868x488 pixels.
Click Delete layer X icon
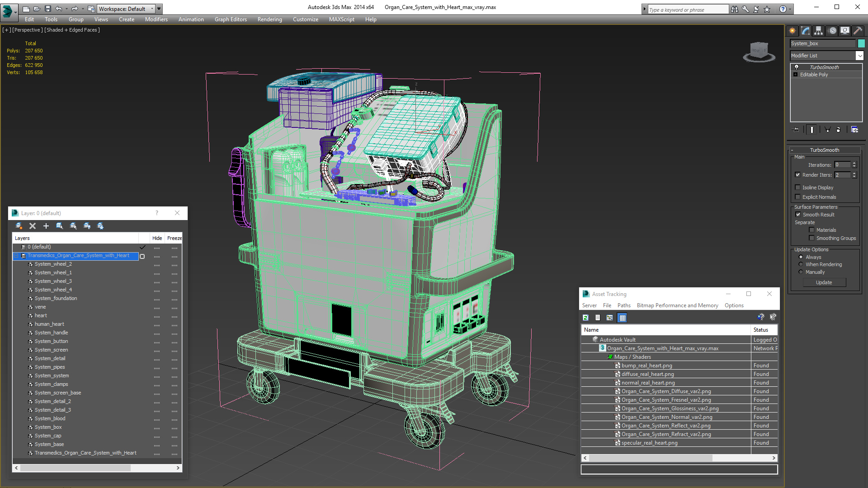pyautogui.click(x=33, y=226)
